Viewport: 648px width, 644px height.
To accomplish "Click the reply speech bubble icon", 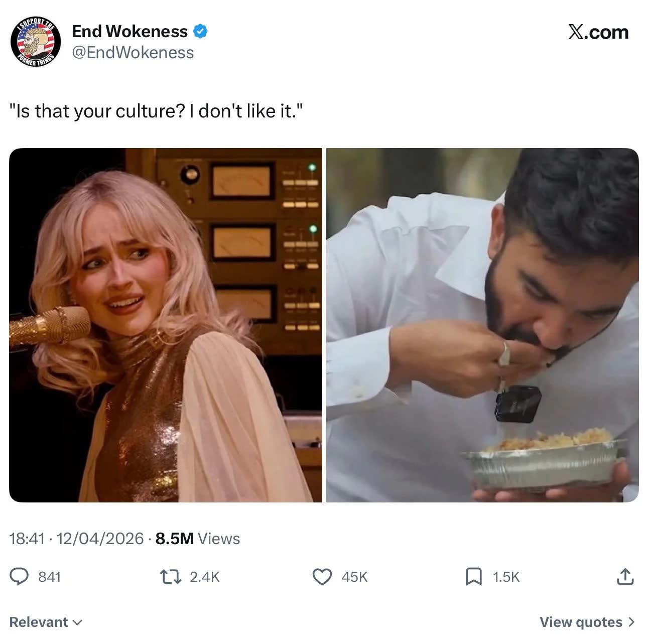I will click(x=20, y=576).
